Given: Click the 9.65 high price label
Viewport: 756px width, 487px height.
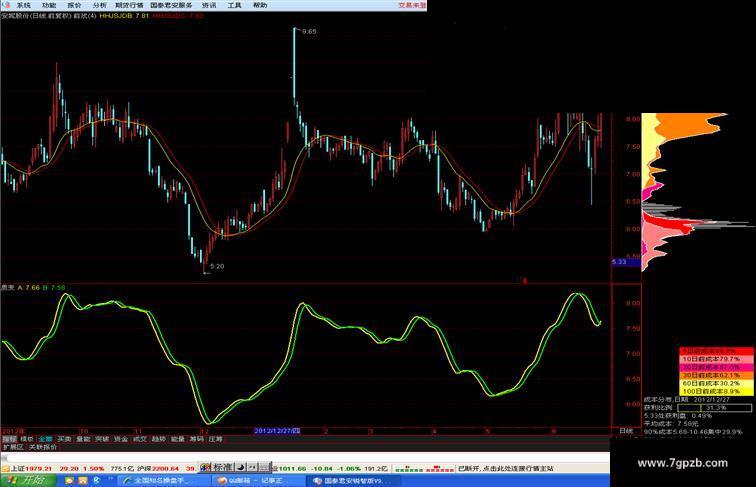Looking at the screenshot, I should (x=309, y=31).
